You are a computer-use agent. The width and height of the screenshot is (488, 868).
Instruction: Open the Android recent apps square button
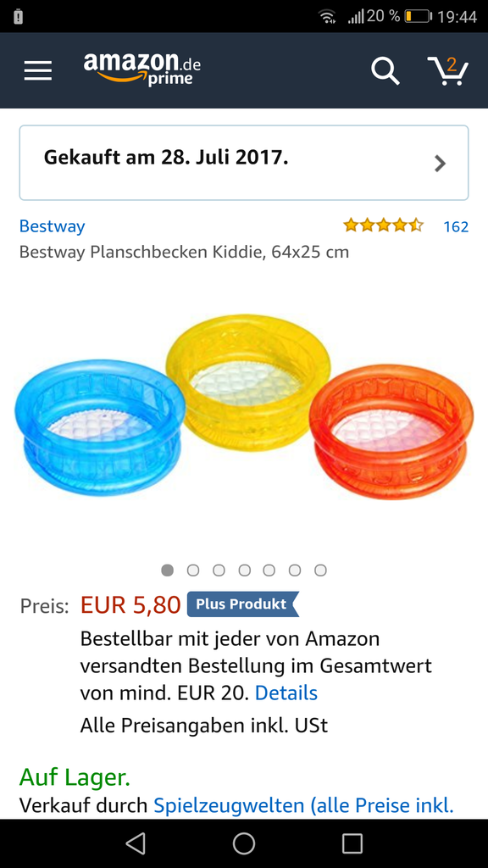coord(352,843)
